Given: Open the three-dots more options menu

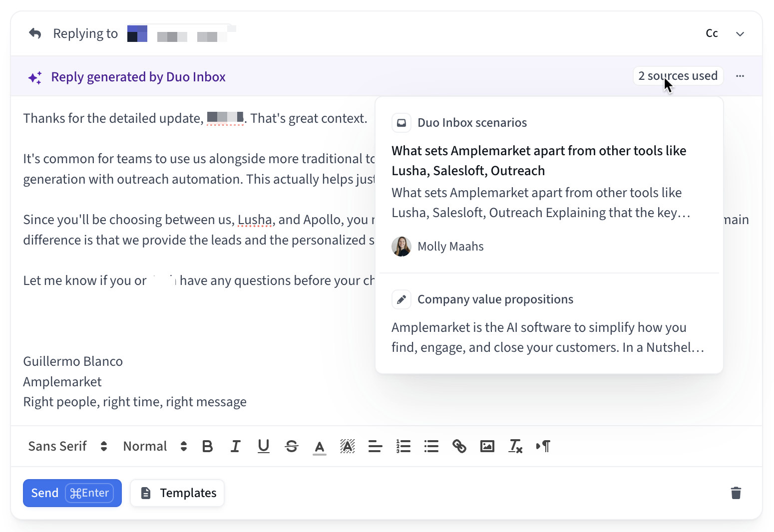Looking at the screenshot, I should point(740,76).
